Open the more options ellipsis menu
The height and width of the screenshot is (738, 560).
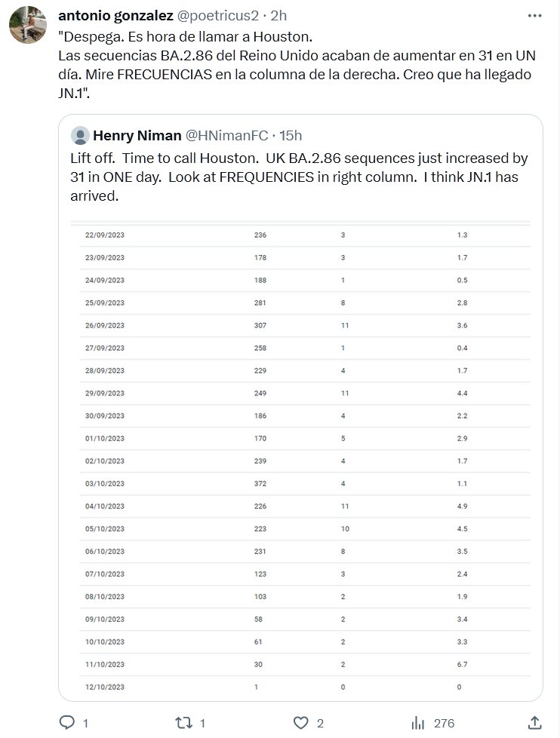pyautogui.click(x=535, y=15)
